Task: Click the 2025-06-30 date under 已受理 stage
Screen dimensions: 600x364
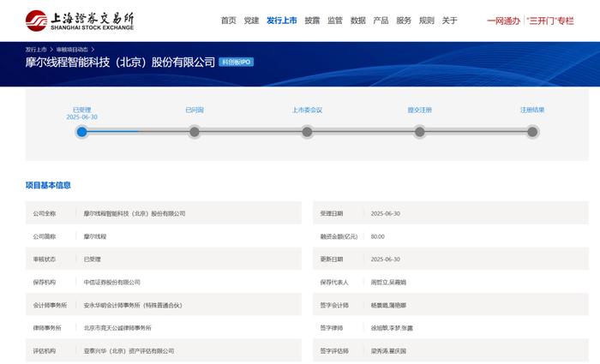Action: tap(82, 117)
